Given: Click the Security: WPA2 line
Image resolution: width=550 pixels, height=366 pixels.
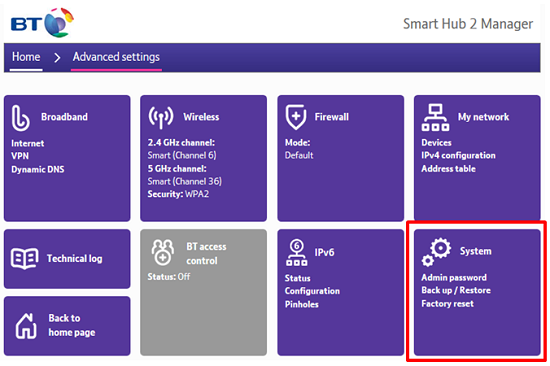Looking at the screenshot, I should point(178,194).
